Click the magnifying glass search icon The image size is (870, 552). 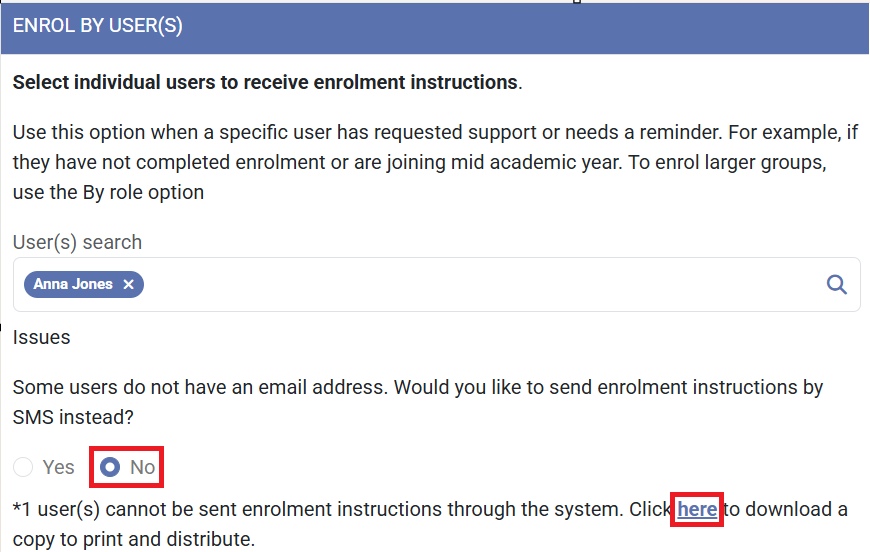[837, 285]
